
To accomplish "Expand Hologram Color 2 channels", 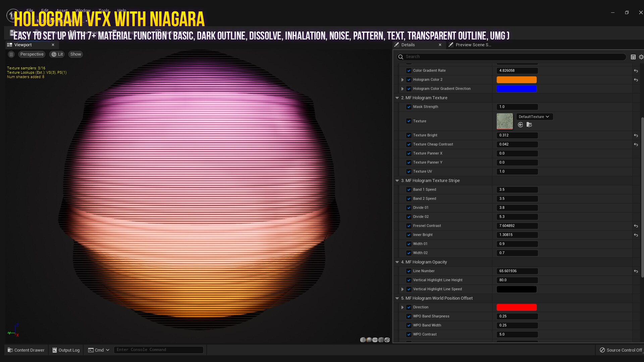I will [x=402, y=80].
